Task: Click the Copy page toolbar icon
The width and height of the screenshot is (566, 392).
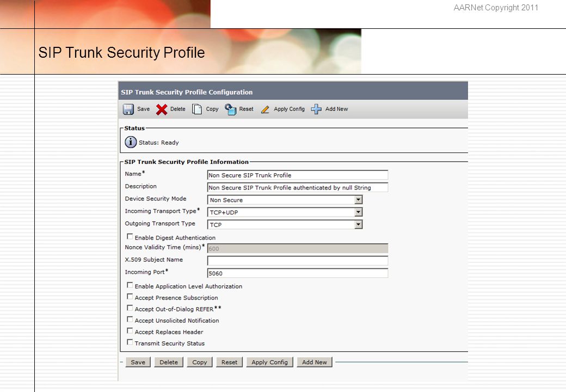Action: pyautogui.click(x=196, y=109)
